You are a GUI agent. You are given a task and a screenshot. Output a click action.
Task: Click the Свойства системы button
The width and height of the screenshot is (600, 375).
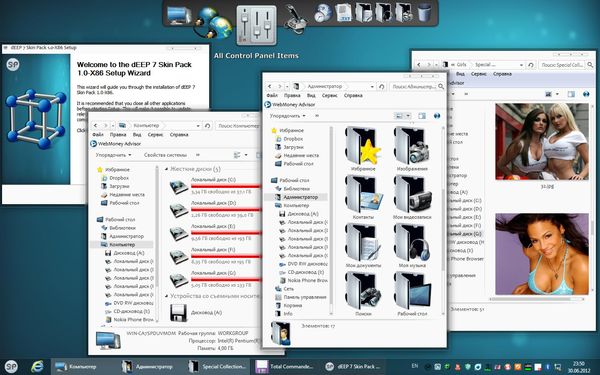coord(165,155)
